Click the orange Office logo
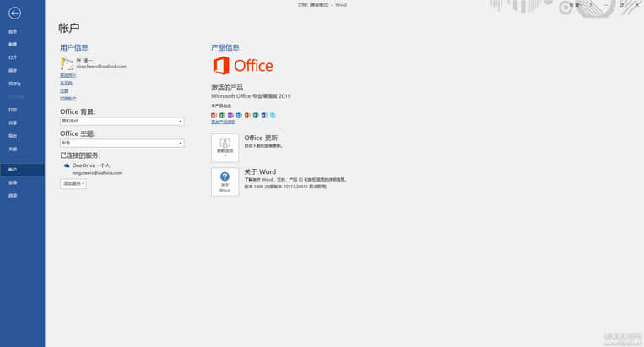This screenshot has width=644, height=347. [x=243, y=66]
